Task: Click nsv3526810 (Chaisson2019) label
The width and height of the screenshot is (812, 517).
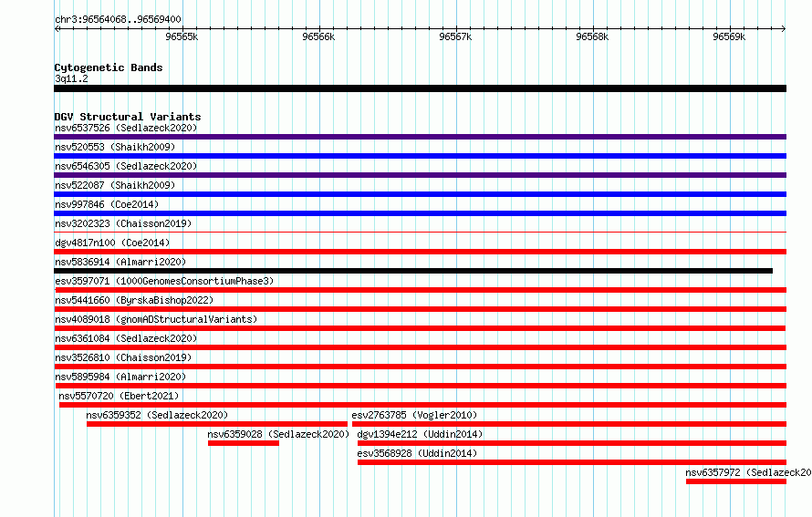Action: (123, 357)
